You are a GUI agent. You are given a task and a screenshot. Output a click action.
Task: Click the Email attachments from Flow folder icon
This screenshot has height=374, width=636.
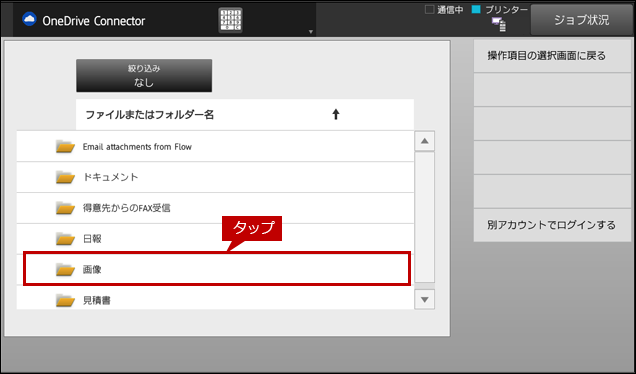[x=65, y=146]
